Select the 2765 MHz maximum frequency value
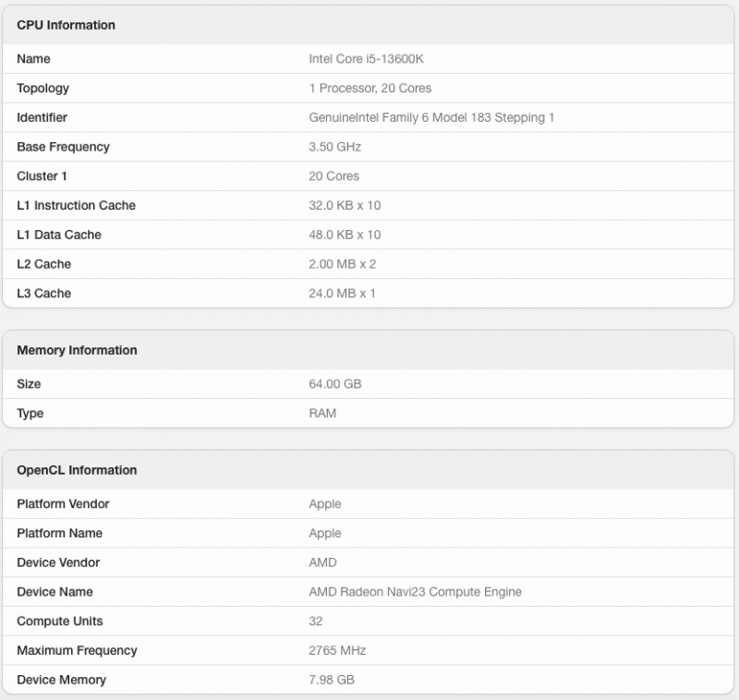The height and width of the screenshot is (700, 739). pyautogui.click(x=337, y=651)
